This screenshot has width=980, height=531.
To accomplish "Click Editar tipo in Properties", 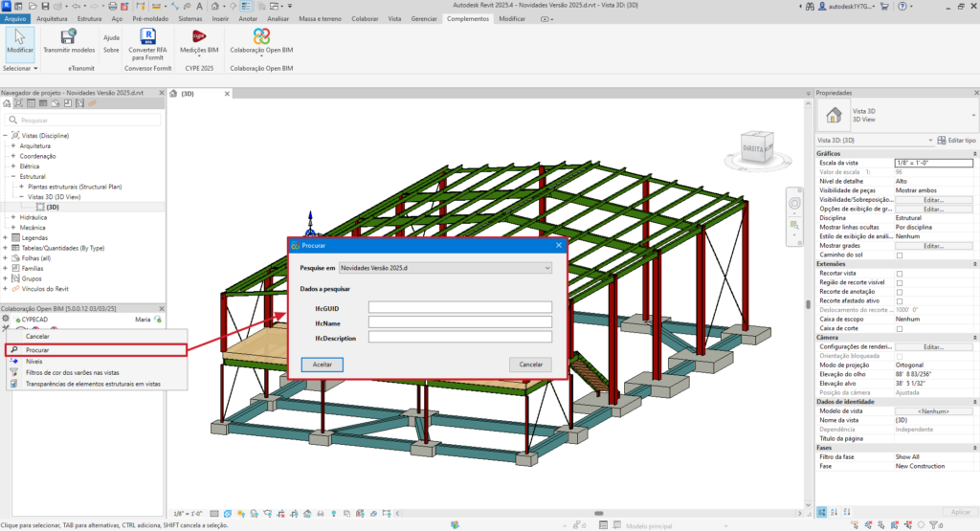I will coord(956,141).
